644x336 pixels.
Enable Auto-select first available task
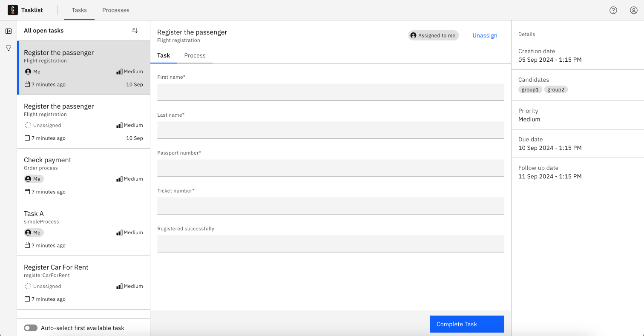click(30, 327)
